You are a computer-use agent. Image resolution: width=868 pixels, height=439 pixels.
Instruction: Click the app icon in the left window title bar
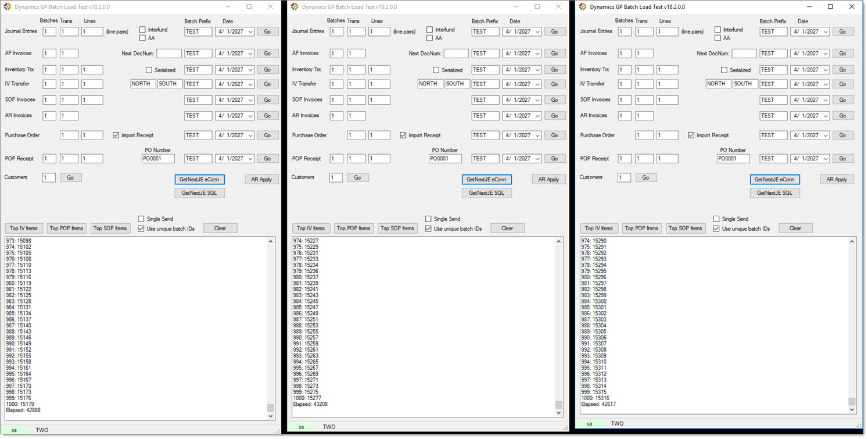(x=8, y=7)
